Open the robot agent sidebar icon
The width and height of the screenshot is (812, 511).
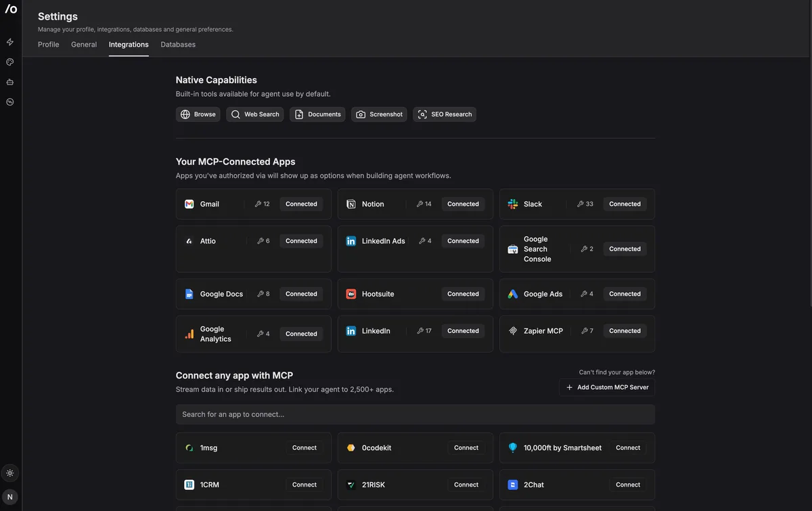tap(10, 82)
